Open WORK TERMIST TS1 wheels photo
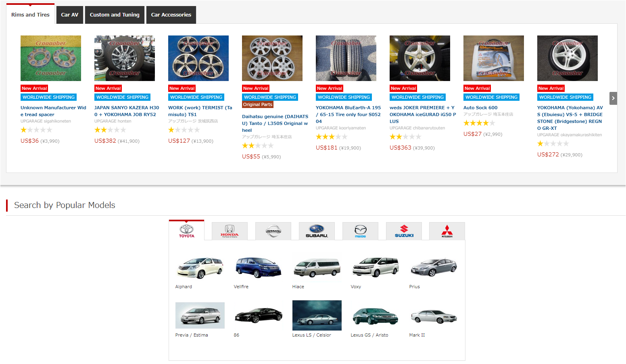This screenshot has height=364, width=626. (198, 58)
